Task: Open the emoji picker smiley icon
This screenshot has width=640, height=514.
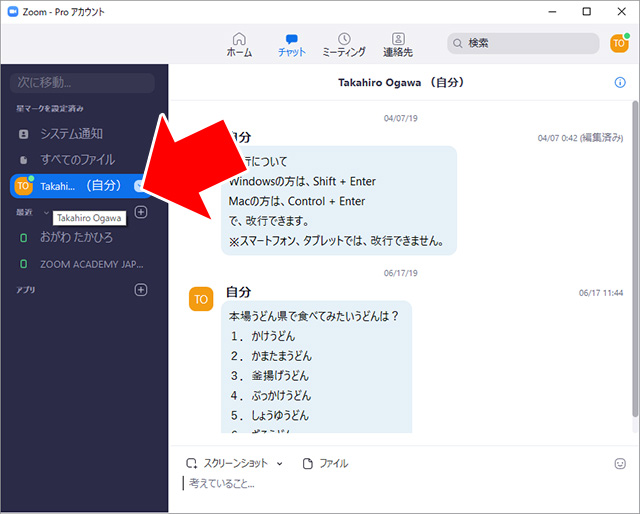Action: pyautogui.click(x=620, y=464)
